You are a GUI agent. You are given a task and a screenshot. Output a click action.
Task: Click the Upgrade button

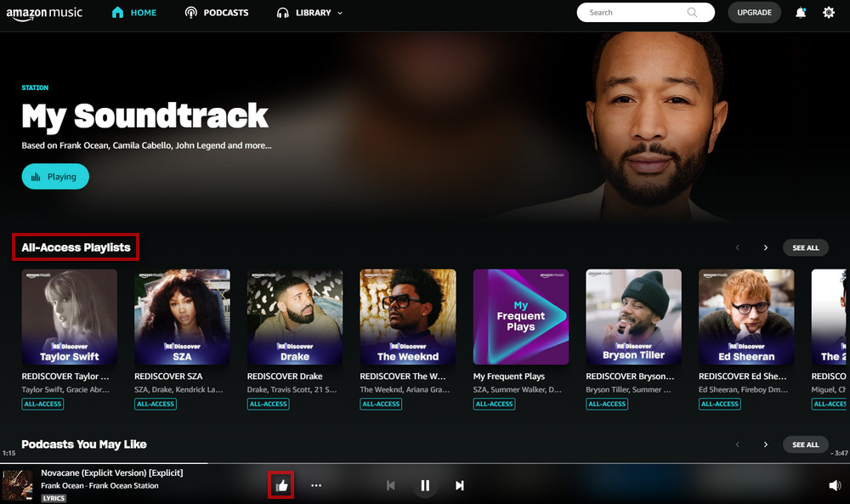[x=754, y=13]
